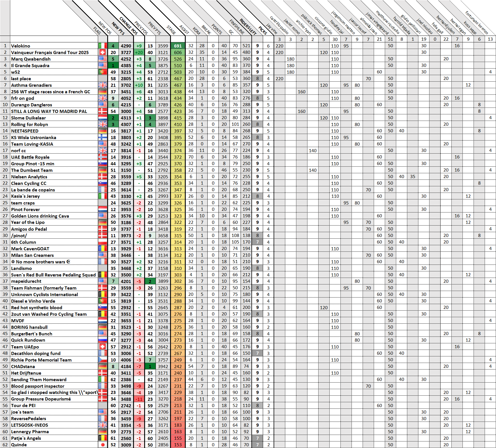
Task: Click the NEW PTS column header
Action: tap(118, 28)
